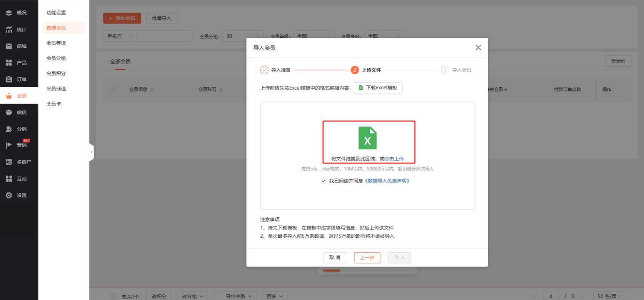
Task: Click the 批量导入 button
Action: click(162, 18)
